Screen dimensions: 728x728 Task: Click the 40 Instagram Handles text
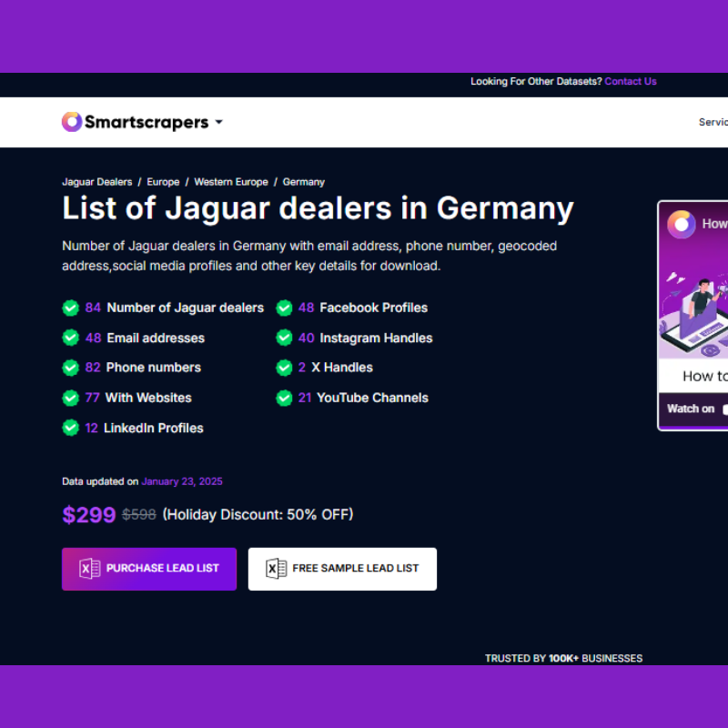[x=366, y=338]
